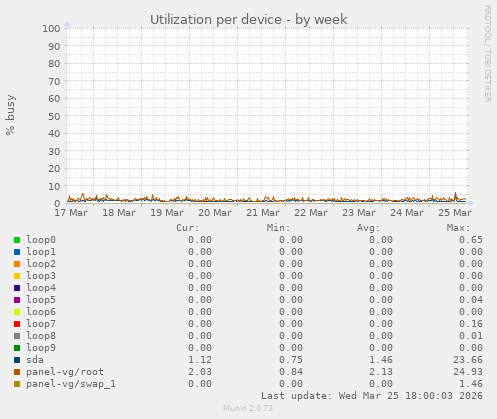Click the '17 Mar' x-axis date label
The width and height of the screenshot is (497, 419).
pos(71,213)
